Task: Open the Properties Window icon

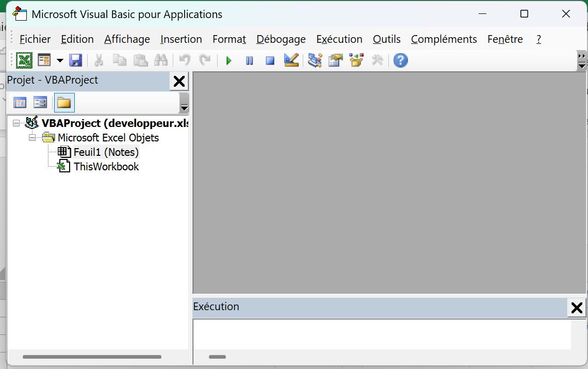Action: point(336,60)
